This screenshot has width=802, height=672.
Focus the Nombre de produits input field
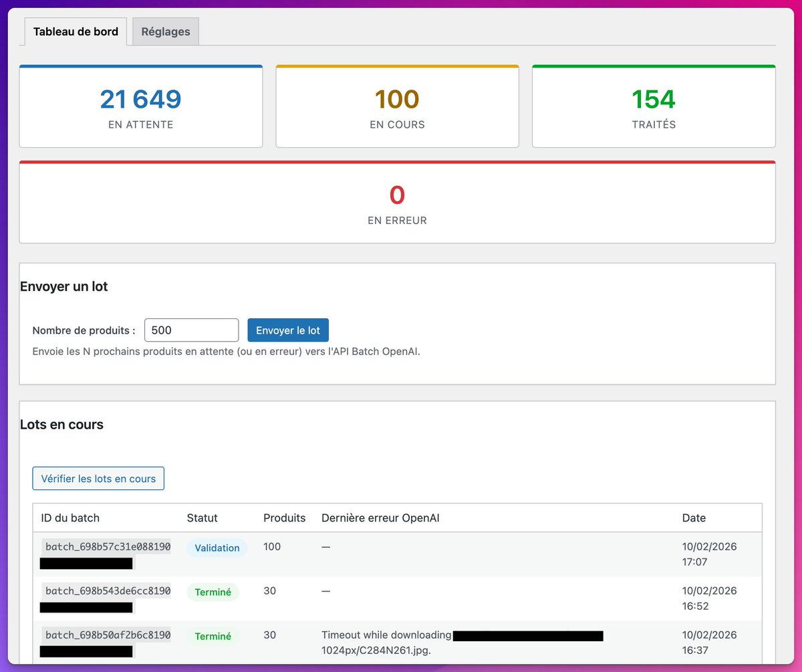(x=191, y=330)
